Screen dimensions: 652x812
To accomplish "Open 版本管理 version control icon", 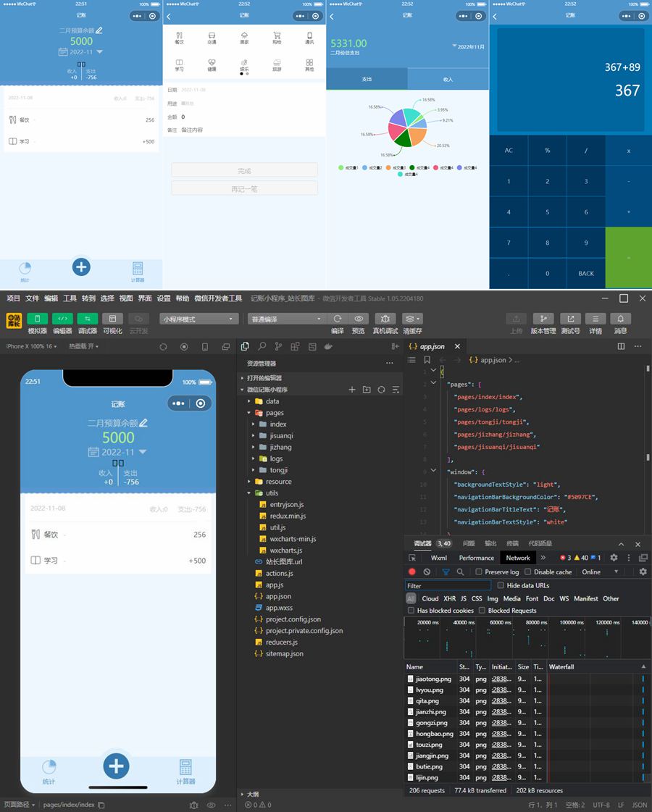I will (x=543, y=319).
